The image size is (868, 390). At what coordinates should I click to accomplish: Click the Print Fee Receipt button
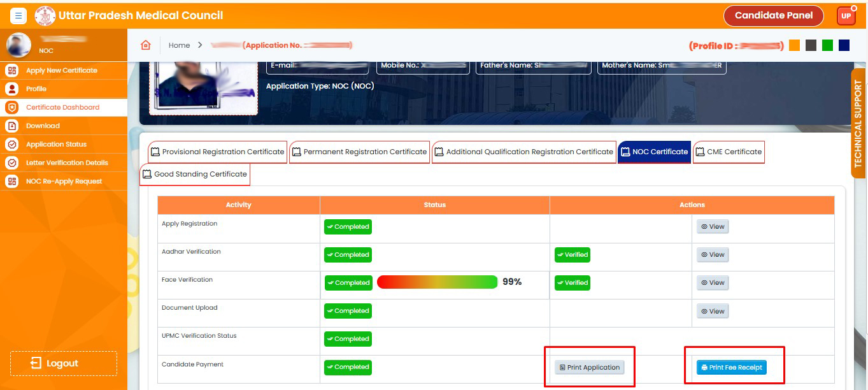(x=731, y=367)
